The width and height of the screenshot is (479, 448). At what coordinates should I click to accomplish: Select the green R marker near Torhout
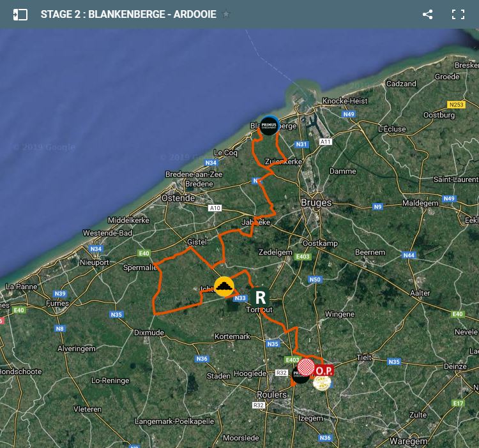tap(259, 297)
